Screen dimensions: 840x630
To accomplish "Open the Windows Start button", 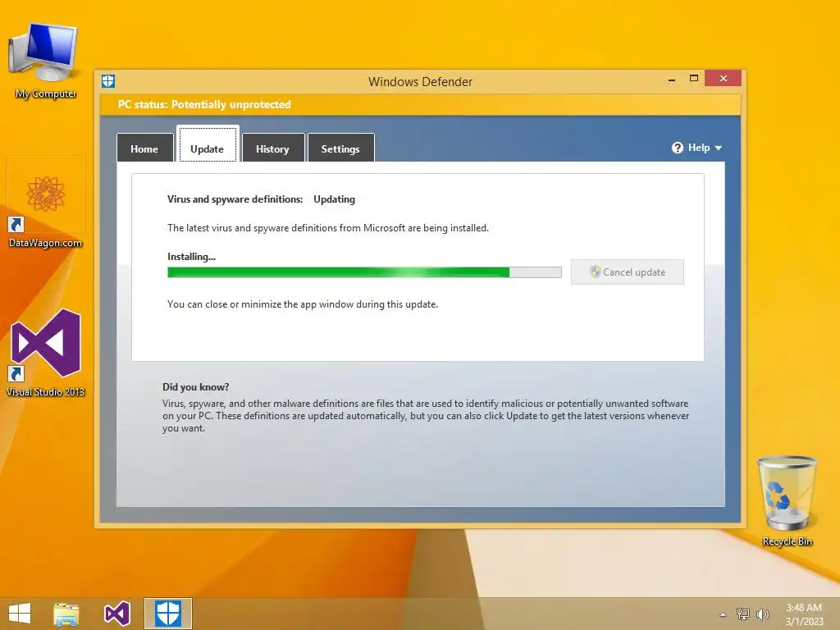I will tap(20, 614).
